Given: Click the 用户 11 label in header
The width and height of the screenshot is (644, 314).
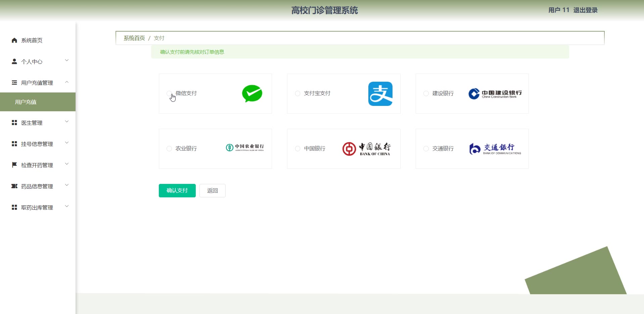Looking at the screenshot, I should (x=559, y=10).
